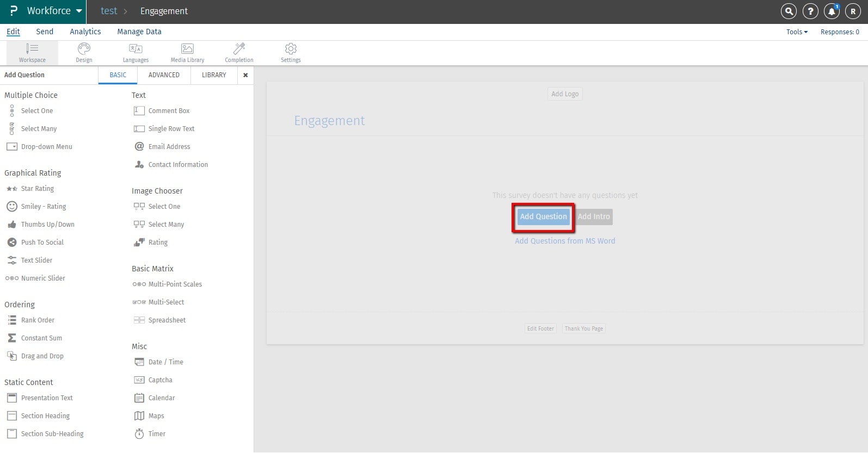Open the notifications bell icon
The image size is (868, 453).
click(x=832, y=11)
